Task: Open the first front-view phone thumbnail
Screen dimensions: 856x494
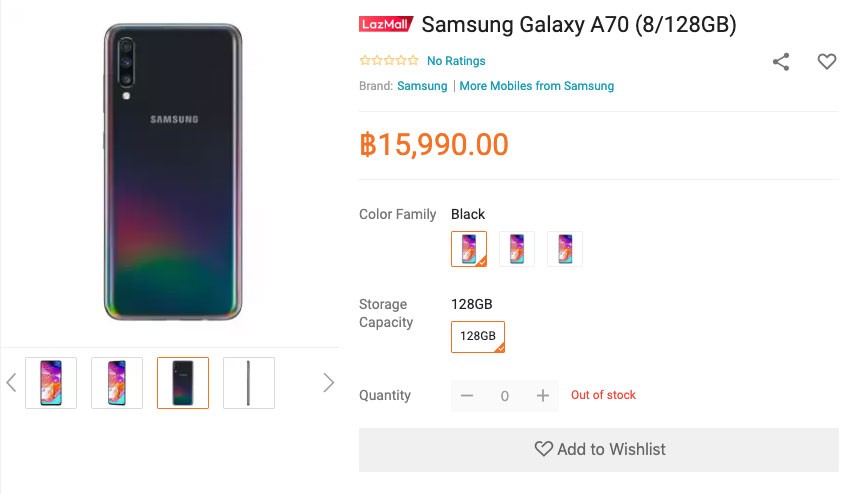Action: click(x=51, y=383)
